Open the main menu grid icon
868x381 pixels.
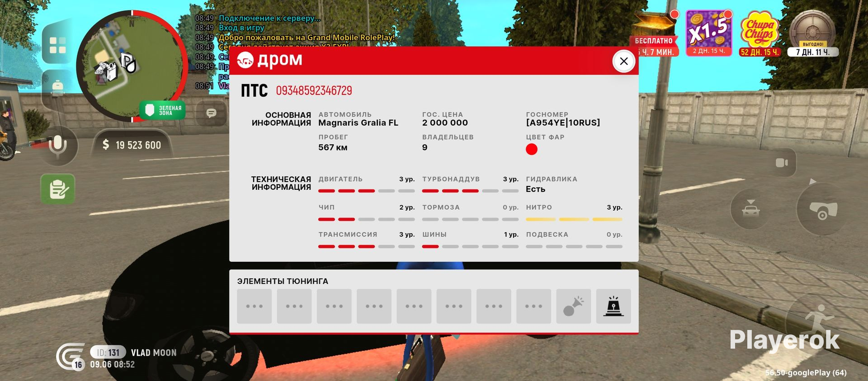(x=57, y=45)
